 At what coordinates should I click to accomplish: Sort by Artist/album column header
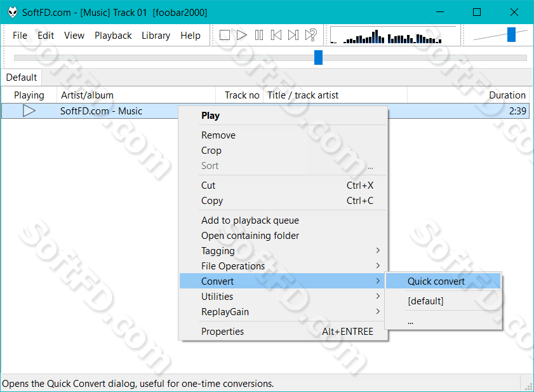click(x=137, y=95)
